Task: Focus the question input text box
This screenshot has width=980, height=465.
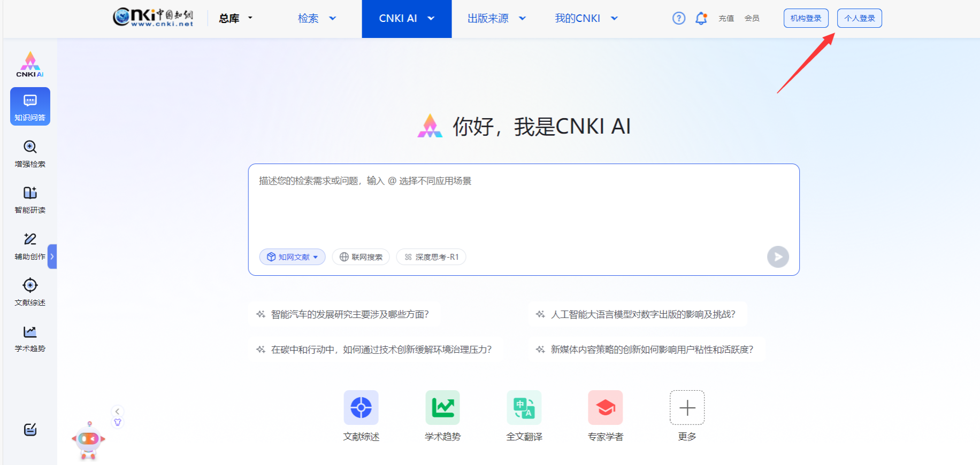Action: coord(524,206)
